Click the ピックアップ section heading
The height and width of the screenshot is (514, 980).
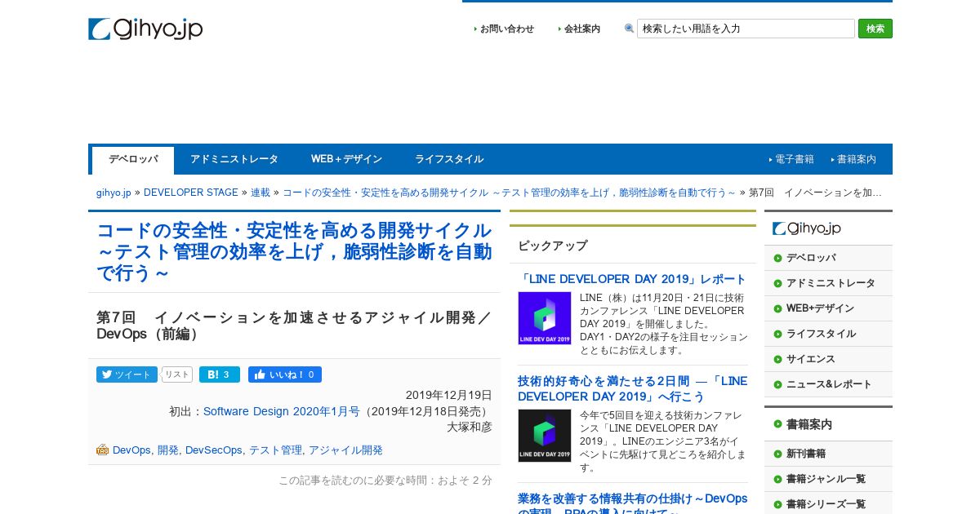(x=553, y=246)
